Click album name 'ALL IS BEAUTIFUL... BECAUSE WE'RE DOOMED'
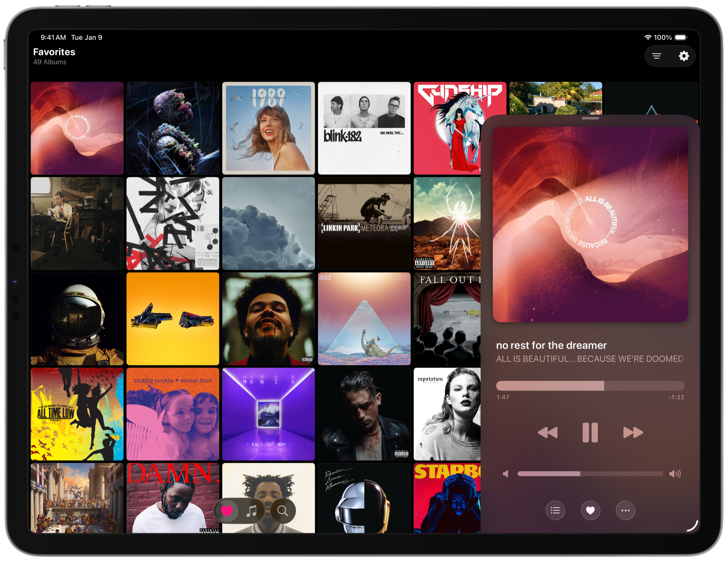The height and width of the screenshot is (563, 728). tap(590, 359)
